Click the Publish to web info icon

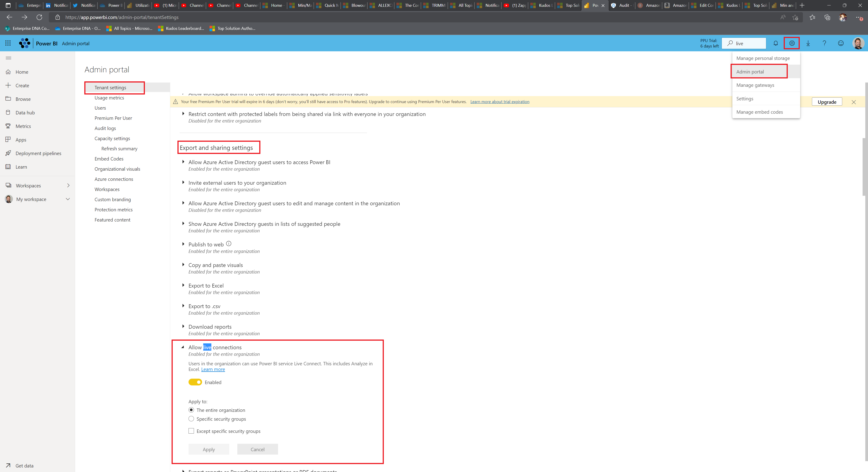point(229,244)
